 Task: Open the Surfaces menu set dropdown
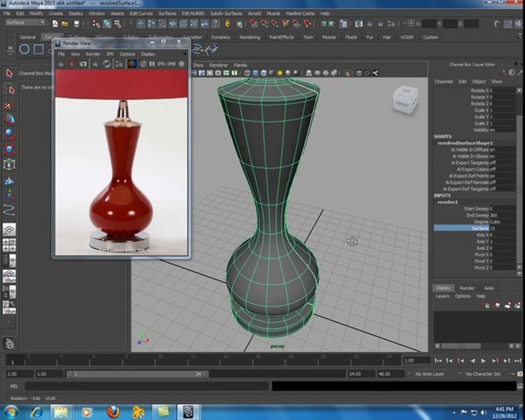click(26, 22)
